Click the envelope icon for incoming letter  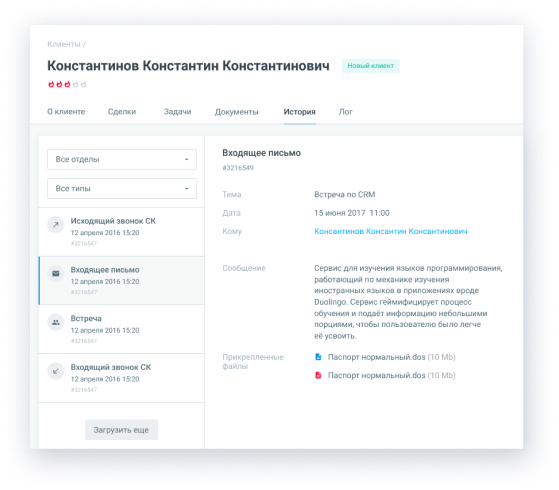pyautogui.click(x=56, y=274)
